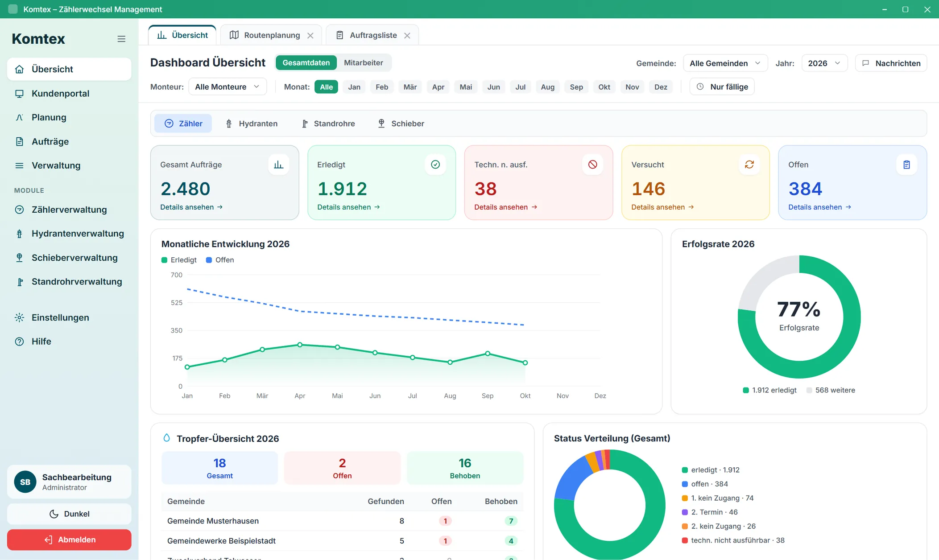Filter by month Okt
The image size is (939, 560).
coord(604,87)
